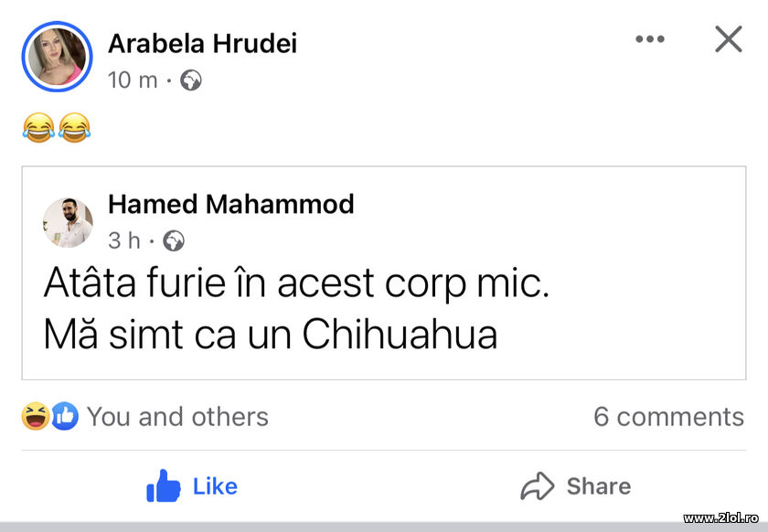This screenshot has height=532, width=768.
Task: Click the globe privacy icon on Hamed's post
Action: pos(173,240)
